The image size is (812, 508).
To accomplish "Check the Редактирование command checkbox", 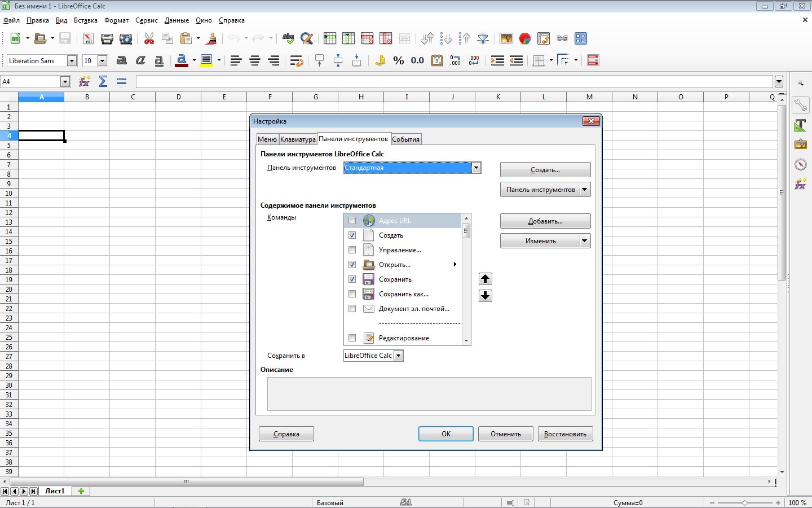I will tap(352, 338).
